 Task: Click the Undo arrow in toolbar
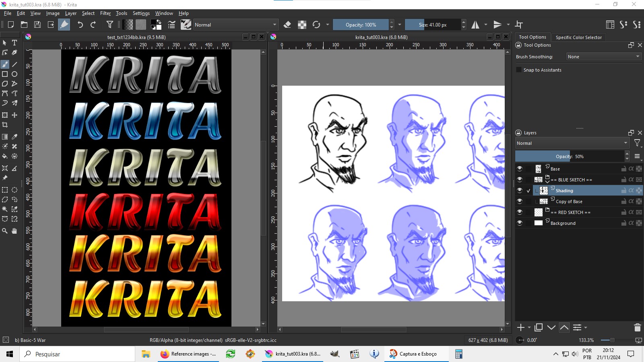point(80,25)
